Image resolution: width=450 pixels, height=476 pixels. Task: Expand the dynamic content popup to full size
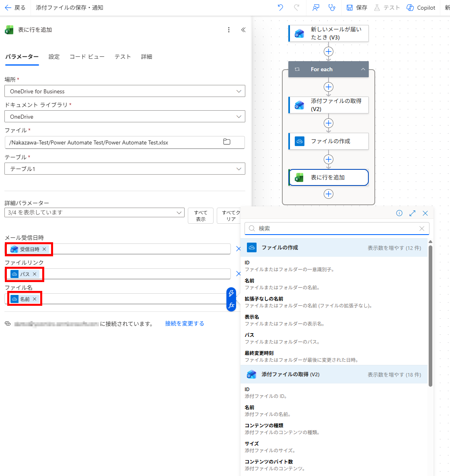pyautogui.click(x=412, y=213)
